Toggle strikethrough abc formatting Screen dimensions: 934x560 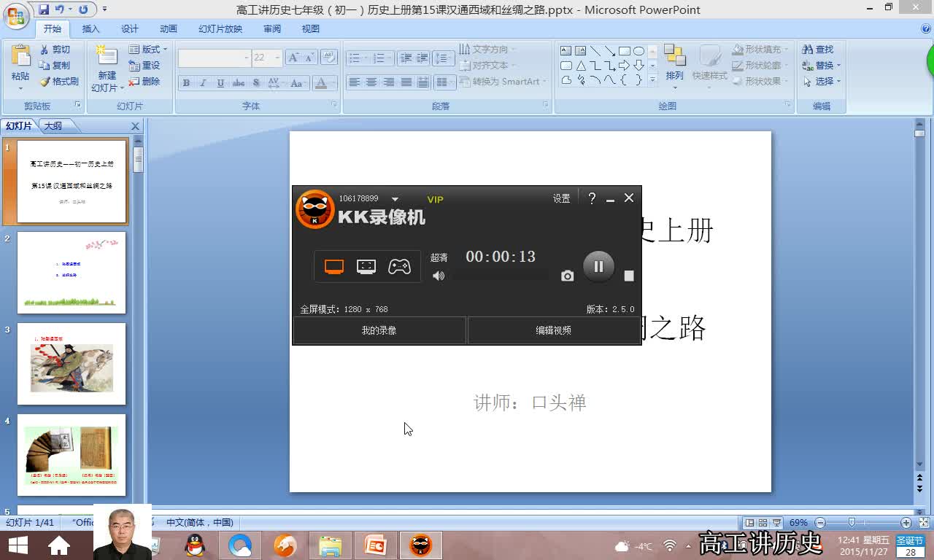(239, 83)
